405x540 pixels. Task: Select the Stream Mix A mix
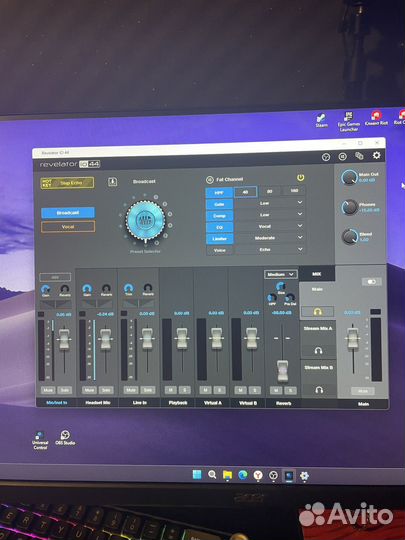[x=318, y=329]
